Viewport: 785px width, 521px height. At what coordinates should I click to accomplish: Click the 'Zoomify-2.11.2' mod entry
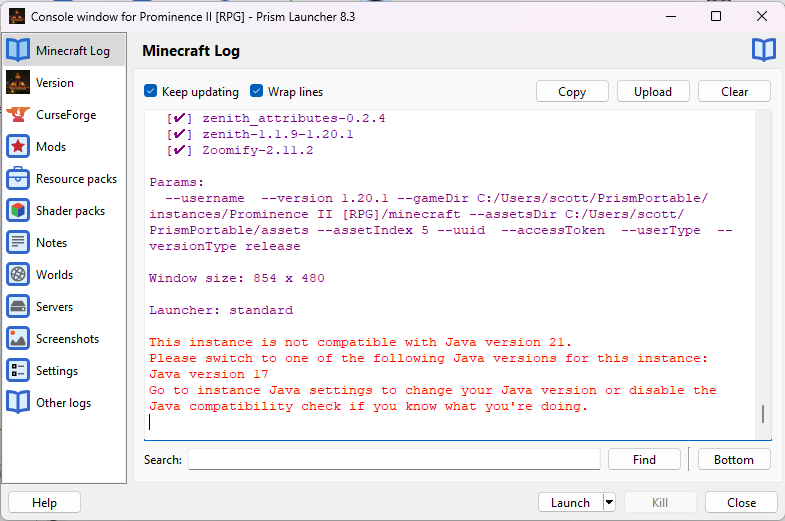[258, 150]
